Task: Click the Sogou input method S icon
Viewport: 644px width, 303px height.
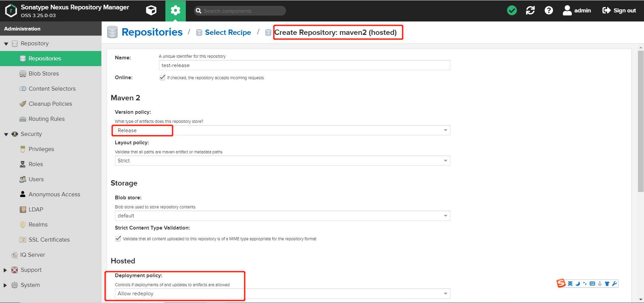Action: [561, 284]
